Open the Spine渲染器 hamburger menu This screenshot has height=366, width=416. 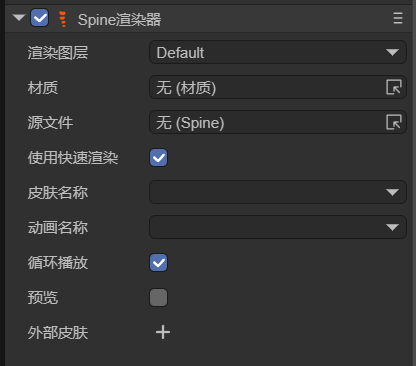pos(398,18)
